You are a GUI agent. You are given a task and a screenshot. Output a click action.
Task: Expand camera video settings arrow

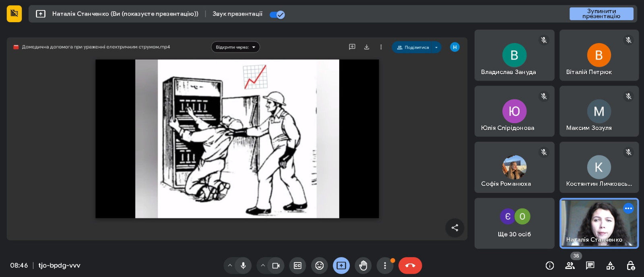pyautogui.click(x=263, y=266)
